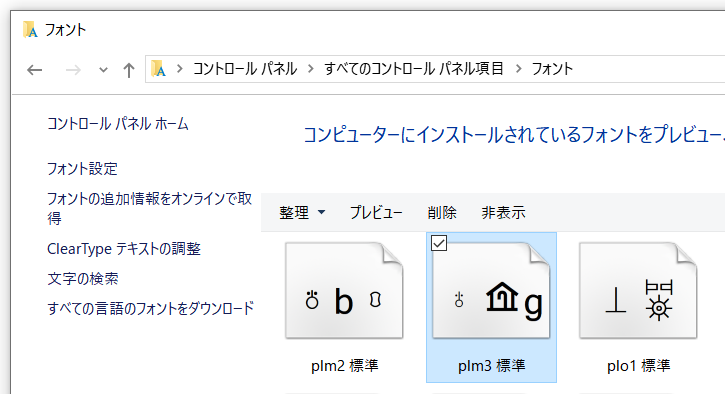Viewport: 725px width, 394px height.
Task: Click the Fonts window title icon
Action: coord(31,30)
